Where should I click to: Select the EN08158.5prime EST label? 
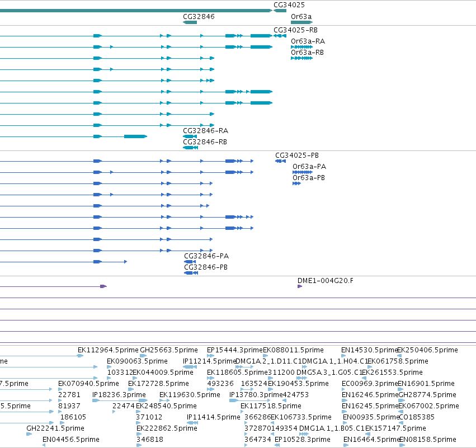coord(428,440)
